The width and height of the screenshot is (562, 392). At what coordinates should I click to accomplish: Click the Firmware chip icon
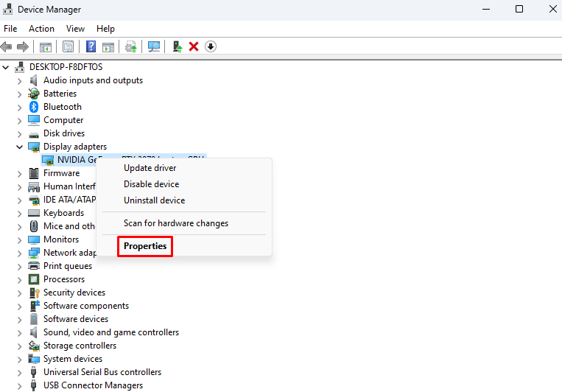coord(34,173)
